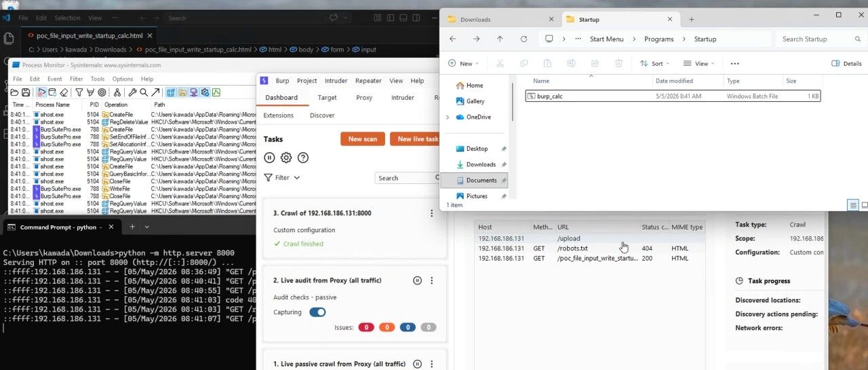Image resolution: width=868 pixels, height=370 pixels.
Task: Toggle Autoscroll icon in Process Monitor
Action: 52,92
